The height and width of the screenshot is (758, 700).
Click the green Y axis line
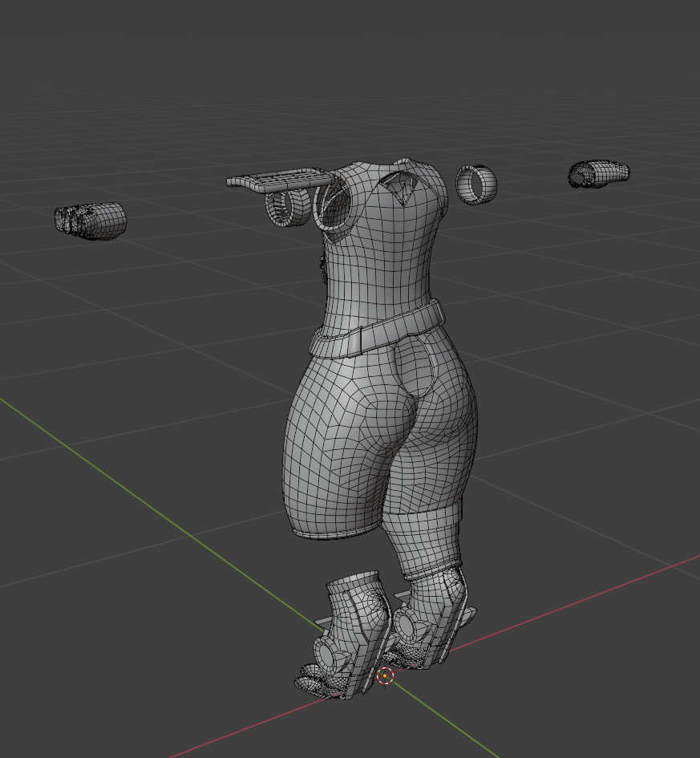160,511
